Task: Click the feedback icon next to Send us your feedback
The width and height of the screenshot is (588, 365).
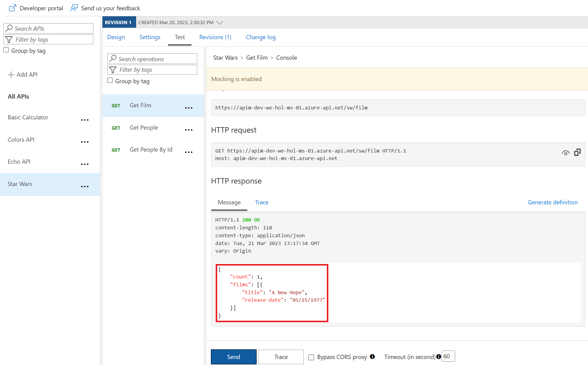Action: tap(74, 8)
